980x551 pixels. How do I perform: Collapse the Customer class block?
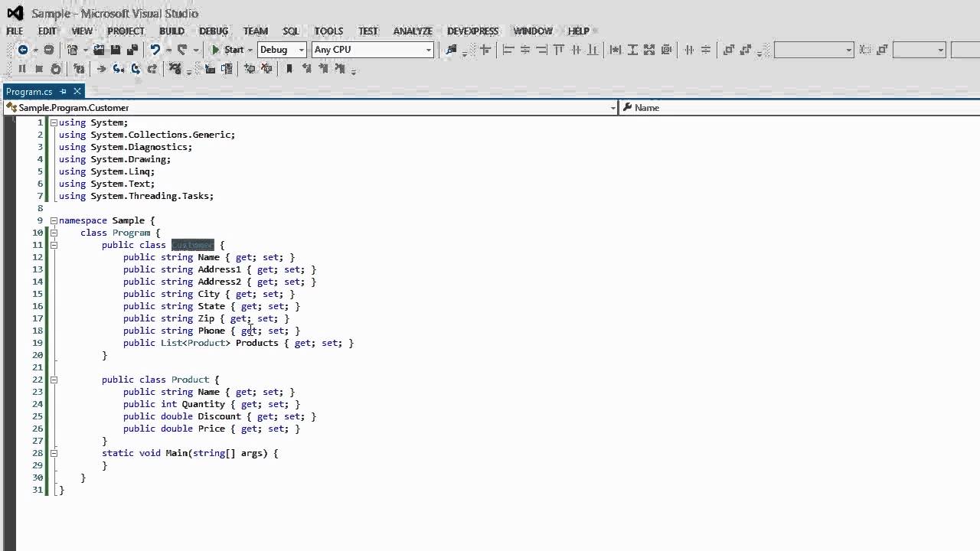pyautogui.click(x=54, y=245)
